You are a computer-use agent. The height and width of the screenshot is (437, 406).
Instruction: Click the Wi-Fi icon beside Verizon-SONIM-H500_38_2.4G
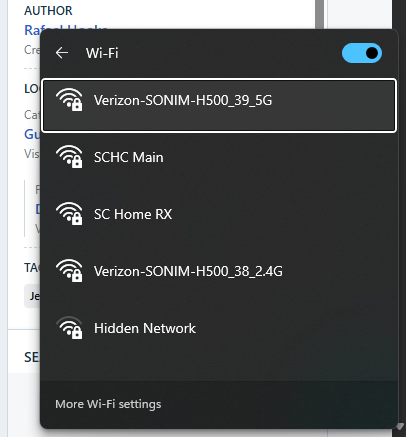pyautogui.click(x=69, y=271)
